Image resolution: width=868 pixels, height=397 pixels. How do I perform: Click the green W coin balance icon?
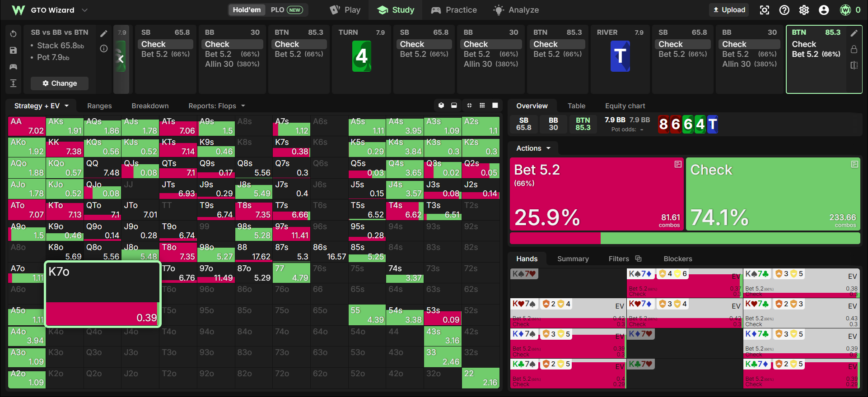point(845,10)
